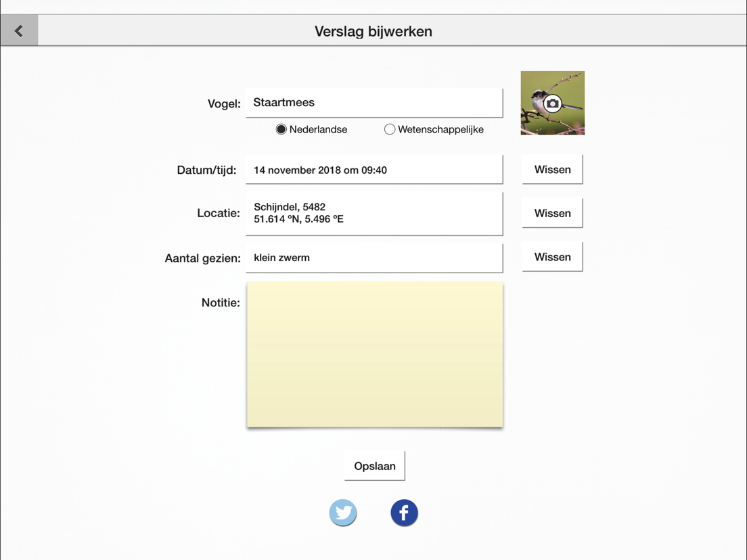
Task: Share the report on Twitter
Action: [x=343, y=513]
